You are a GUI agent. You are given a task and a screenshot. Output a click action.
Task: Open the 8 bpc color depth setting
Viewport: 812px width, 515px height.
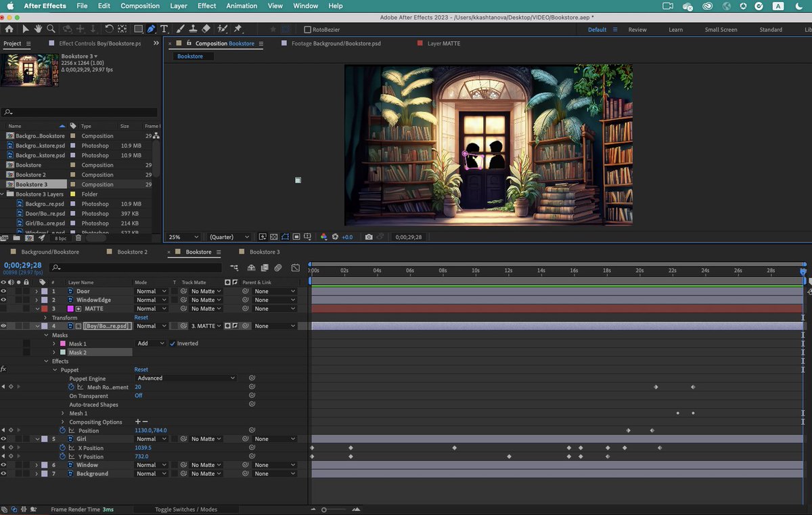61,238
